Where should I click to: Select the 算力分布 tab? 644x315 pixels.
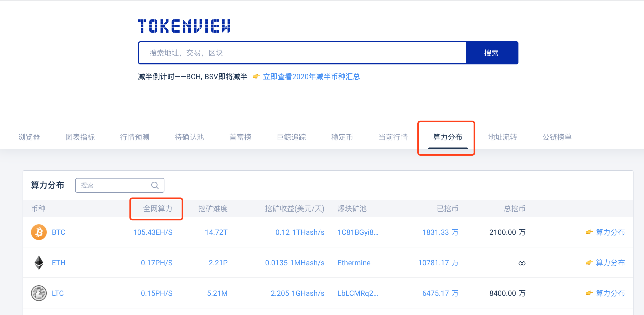pyautogui.click(x=448, y=137)
